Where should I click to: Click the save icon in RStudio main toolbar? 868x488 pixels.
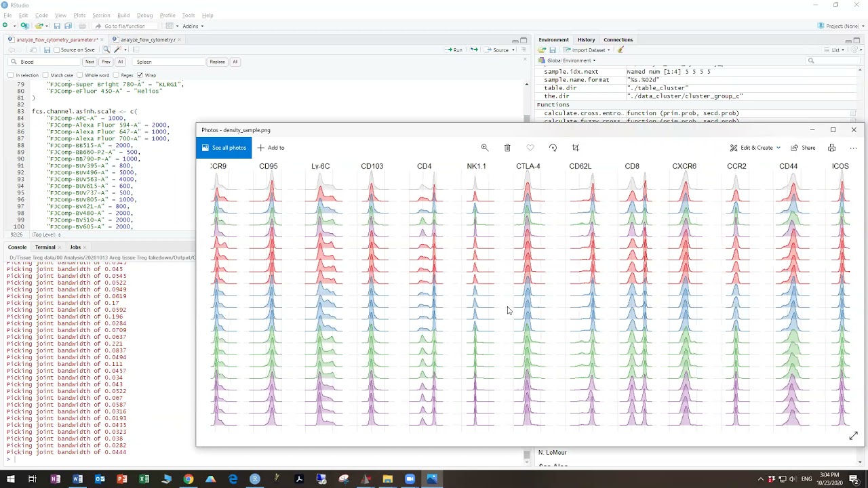[57, 26]
